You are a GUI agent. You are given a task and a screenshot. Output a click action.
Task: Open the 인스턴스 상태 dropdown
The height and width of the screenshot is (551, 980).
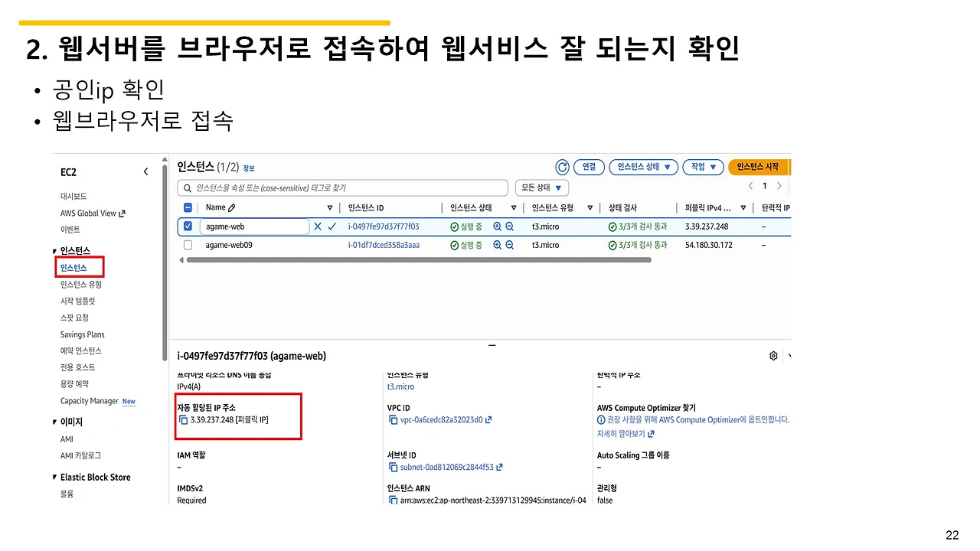pos(643,167)
